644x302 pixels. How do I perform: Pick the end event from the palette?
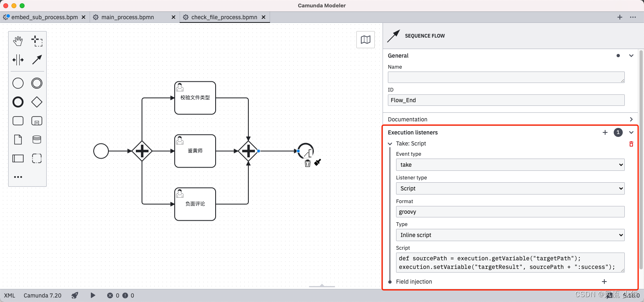tap(18, 102)
